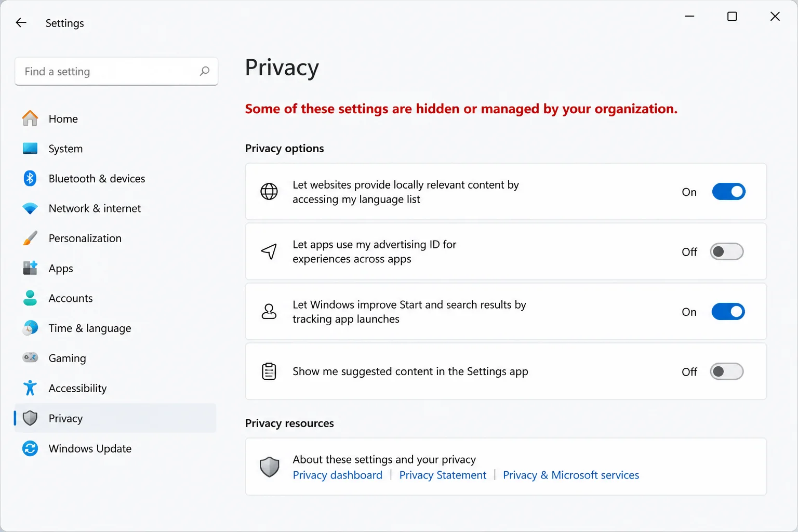
Task: Open Personalization settings
Action: point(115,238)
